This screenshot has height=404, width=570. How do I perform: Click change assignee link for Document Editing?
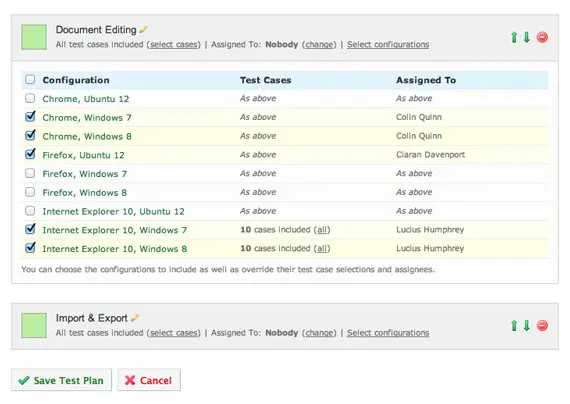[319, 44]
